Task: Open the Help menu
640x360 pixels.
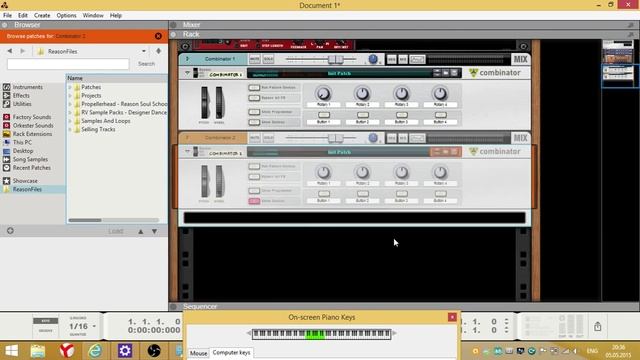Action: click(116, 16)
